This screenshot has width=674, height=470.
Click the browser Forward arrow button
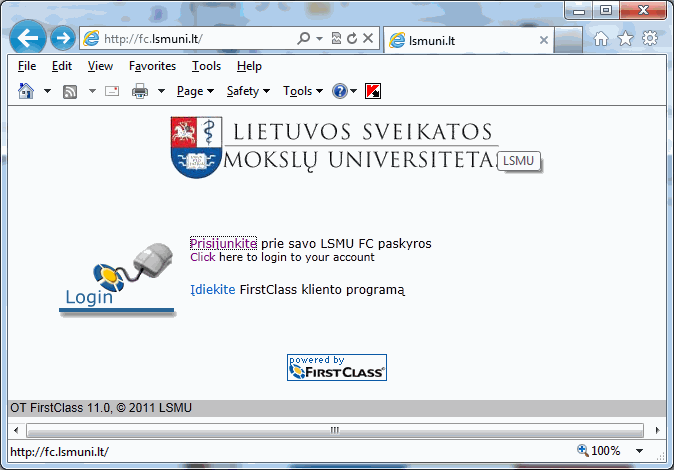[x=63, y=39]
